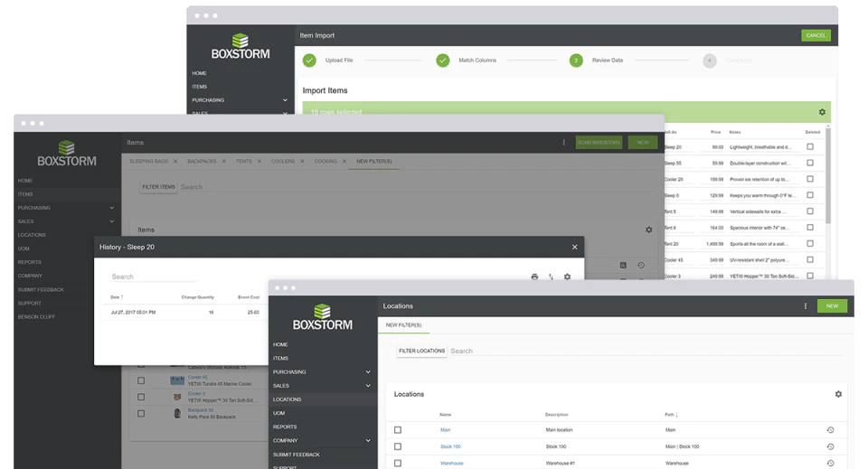Open gear settings in Items window table
868x469 pixels.
point(649,230)
